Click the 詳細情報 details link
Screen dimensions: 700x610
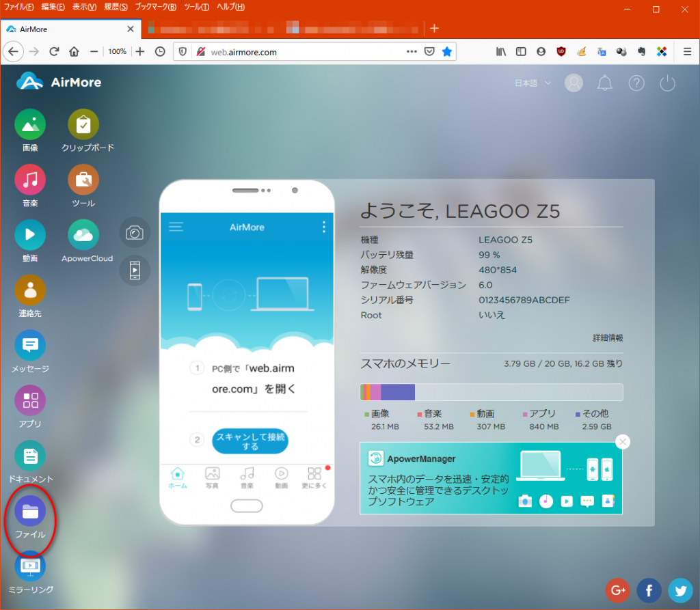point(608,337)
